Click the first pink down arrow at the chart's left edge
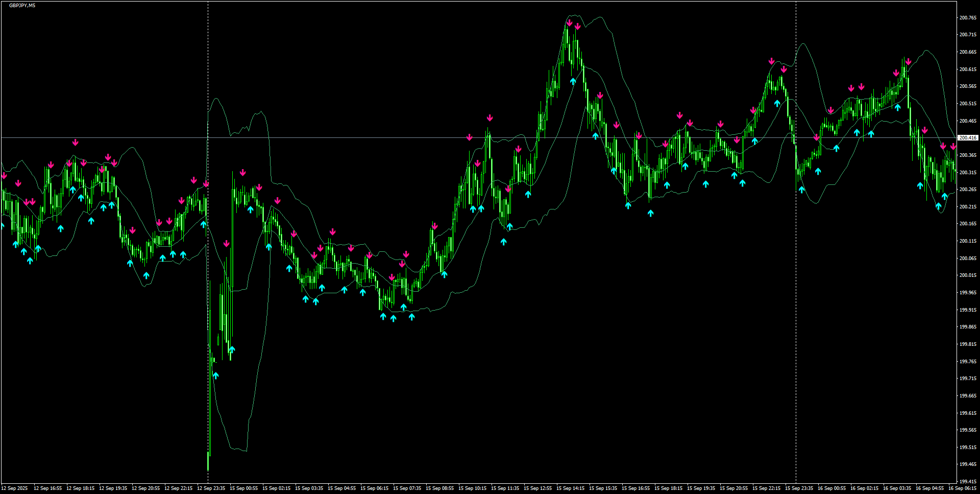This screenshot has height=494, width=980. 4,176
